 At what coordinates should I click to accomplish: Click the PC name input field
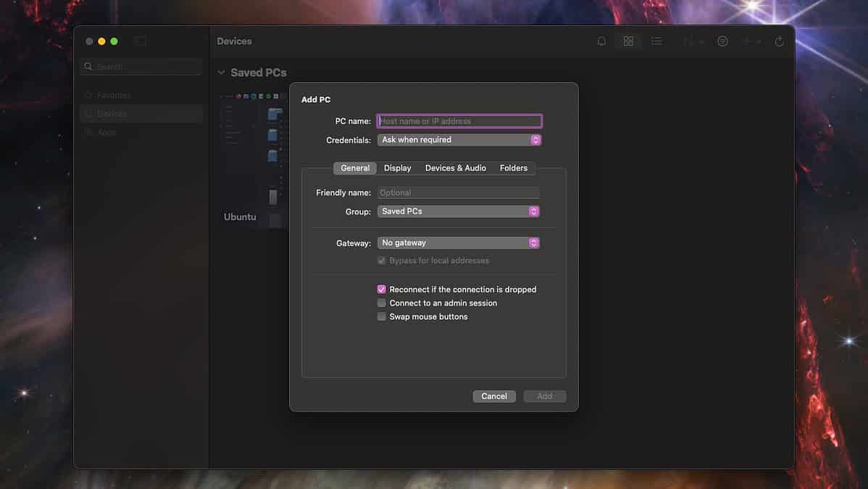tap(459, 120)
